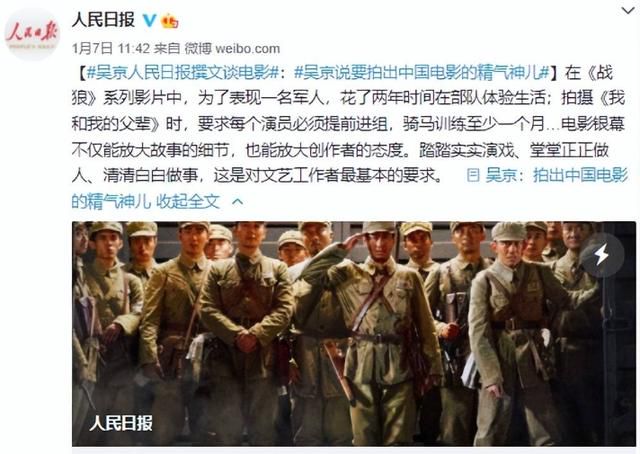The height and width of the screenshot is (454, 640).
Task: Click the article document icon before 吴京
Action: (x=473, y=176)
